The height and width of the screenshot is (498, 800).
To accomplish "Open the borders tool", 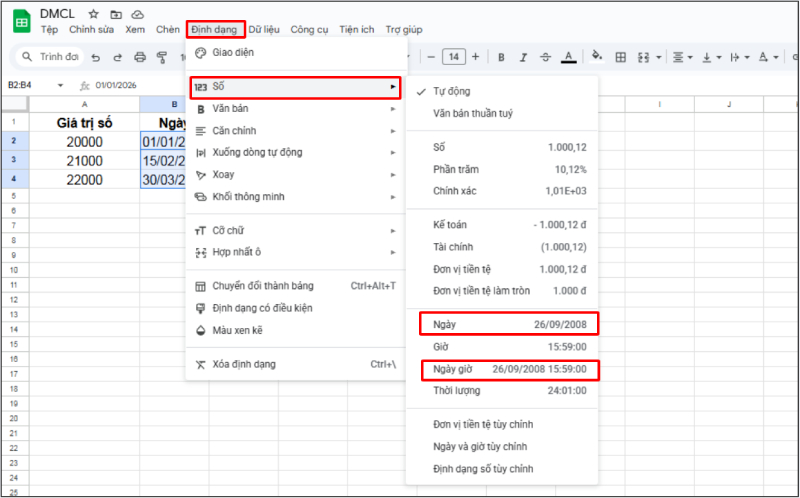I will coord(620,57).
